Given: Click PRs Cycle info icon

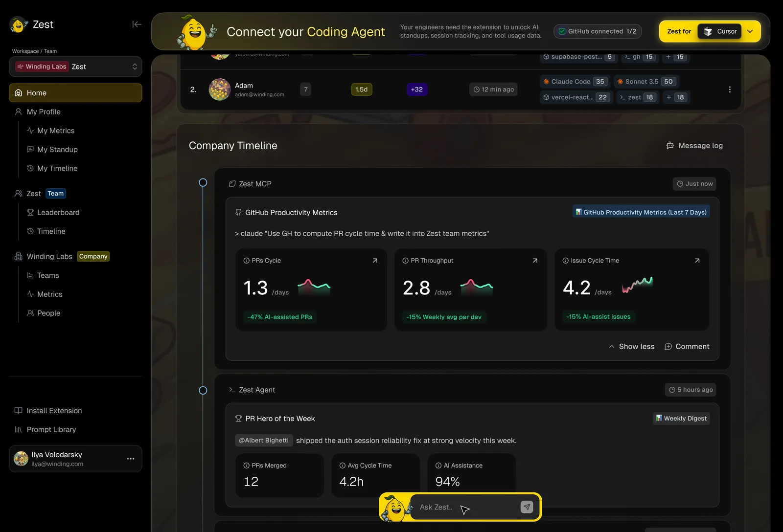Looking at the screenshot, I should [247, 261].
